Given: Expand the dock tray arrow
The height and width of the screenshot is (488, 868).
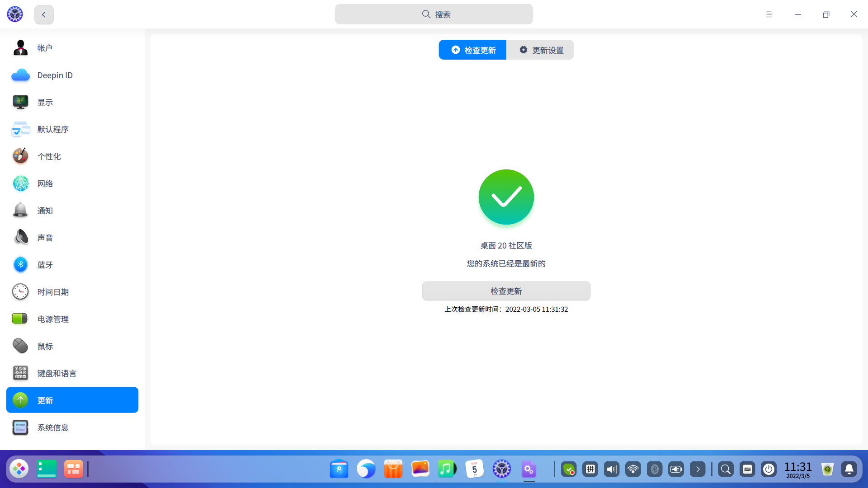Looking at the screenshot, I should point(698,469).
